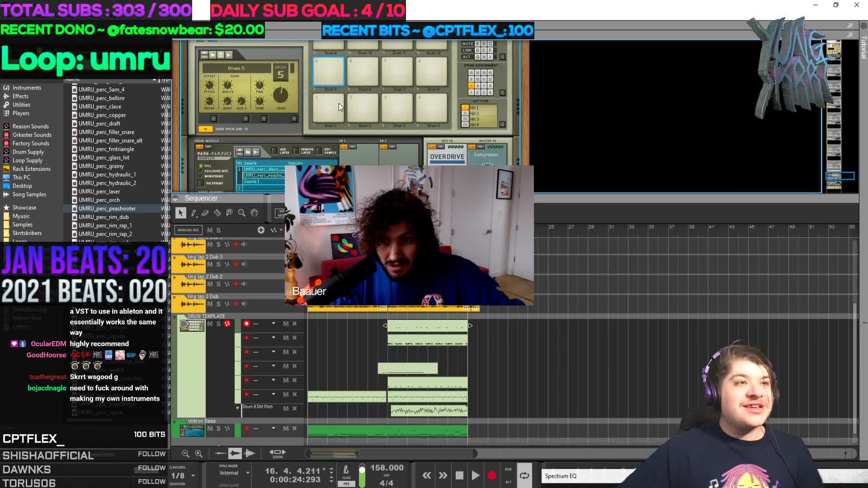The width and height of the screenshot is (868, 488).
Task: Toggle automation icon on DRUM TEMPLATE track
Action: click(227, 324)
